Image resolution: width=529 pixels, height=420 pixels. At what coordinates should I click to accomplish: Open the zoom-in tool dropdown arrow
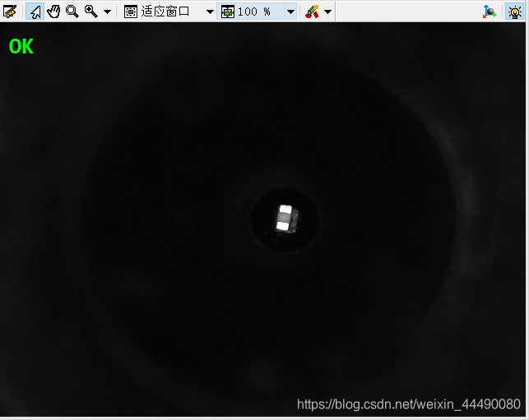[x=107, y=12]
